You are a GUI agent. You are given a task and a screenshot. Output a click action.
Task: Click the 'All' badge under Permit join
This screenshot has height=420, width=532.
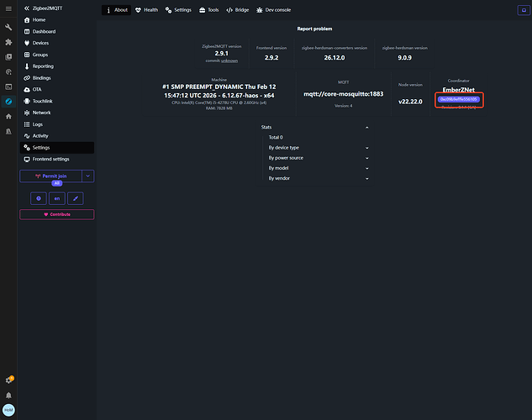coord(57,183)
